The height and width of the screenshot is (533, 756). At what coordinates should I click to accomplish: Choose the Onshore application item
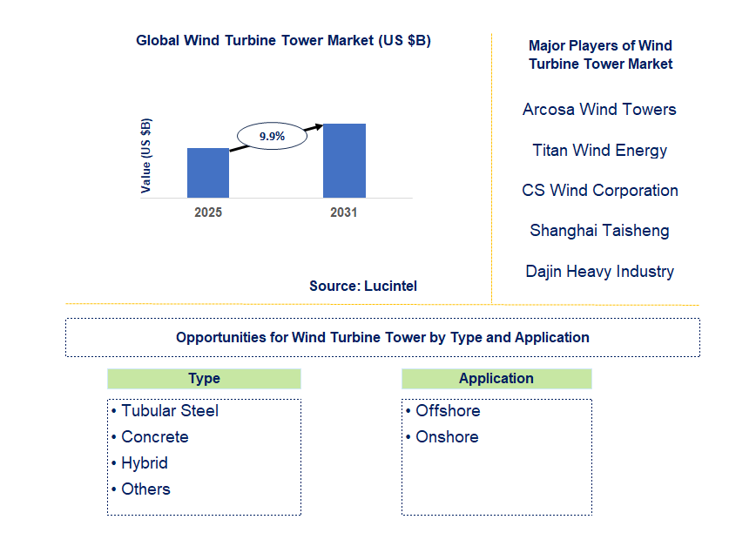point(446,437)
